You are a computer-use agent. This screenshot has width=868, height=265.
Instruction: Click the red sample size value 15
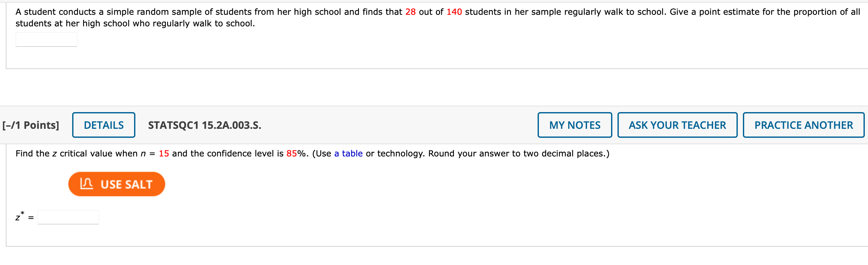[x=163, y=154]
